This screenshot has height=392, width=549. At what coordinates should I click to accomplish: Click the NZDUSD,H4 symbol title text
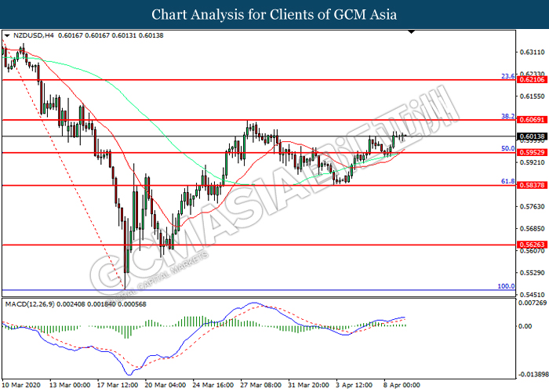tap(34, 35)
